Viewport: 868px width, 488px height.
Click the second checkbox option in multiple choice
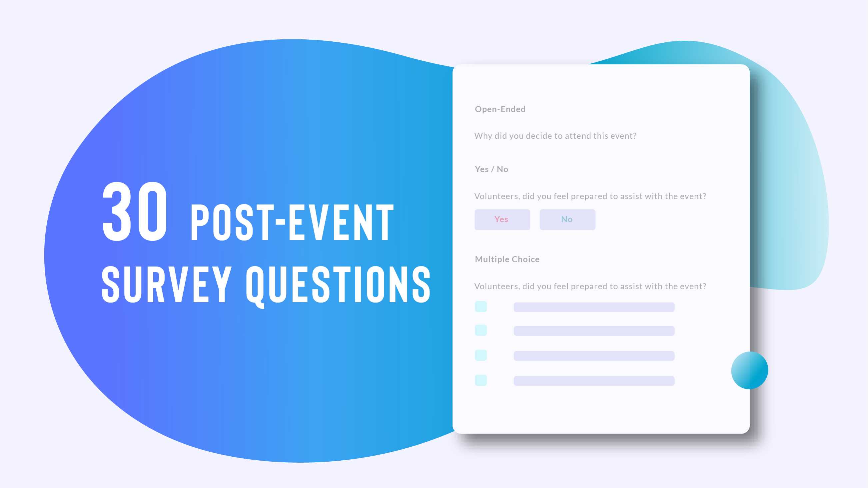click(x=481, y=331)
